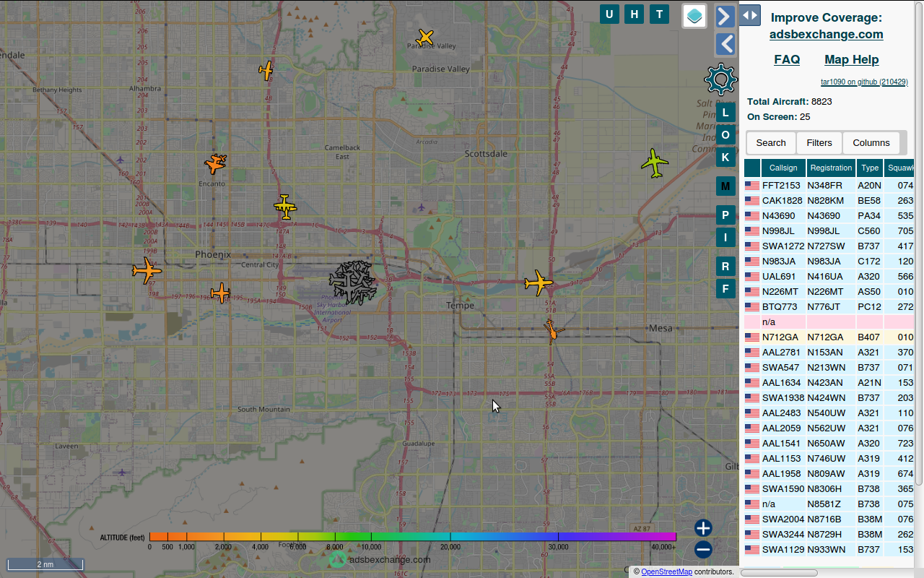924x578 pixels.
Task: Select the SWA1129 aircraft row
Action: click(829, 550)
